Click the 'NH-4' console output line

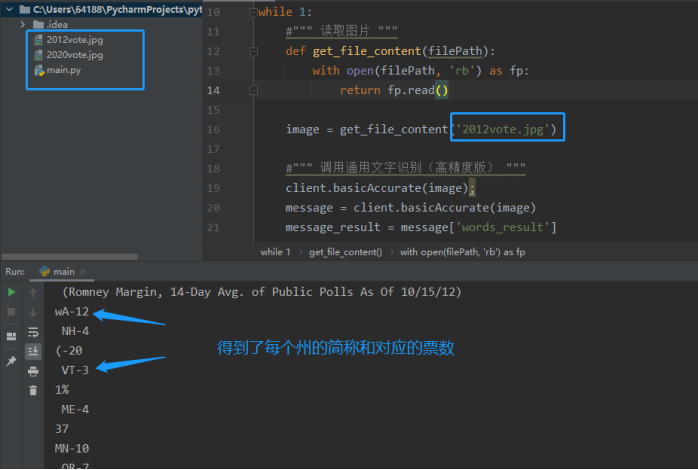point(75,331)
